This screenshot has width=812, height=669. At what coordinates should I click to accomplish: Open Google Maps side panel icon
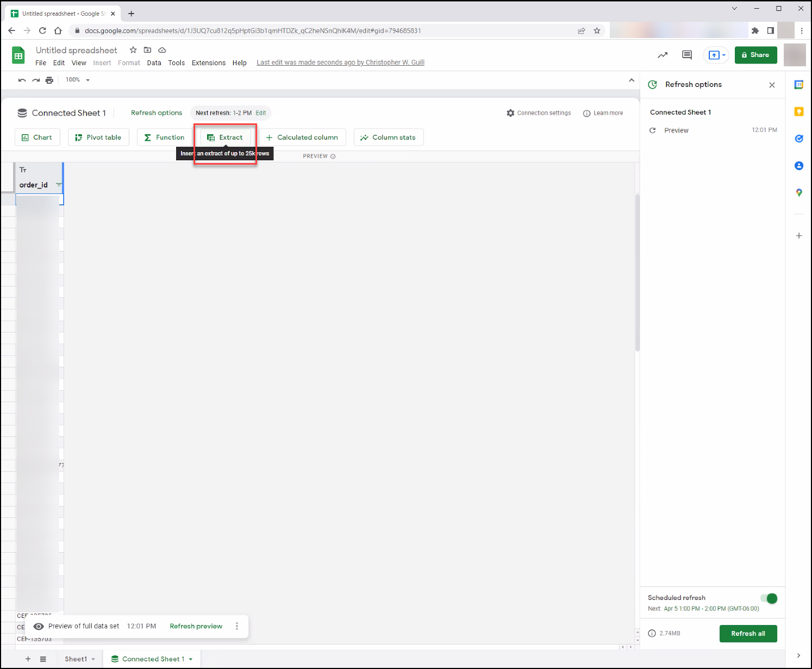(x=799, y=192)
